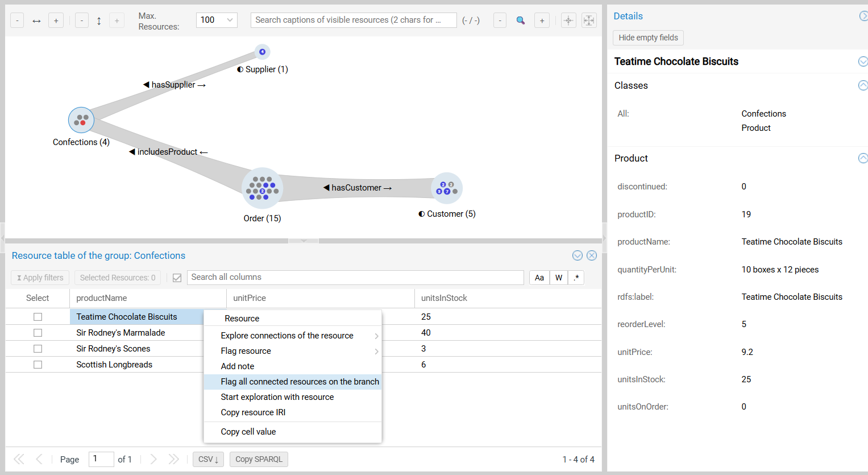This screenshot has height=475, width=868.
Task: Click the center graph crosshair icon
Action: tap(568, 20)
